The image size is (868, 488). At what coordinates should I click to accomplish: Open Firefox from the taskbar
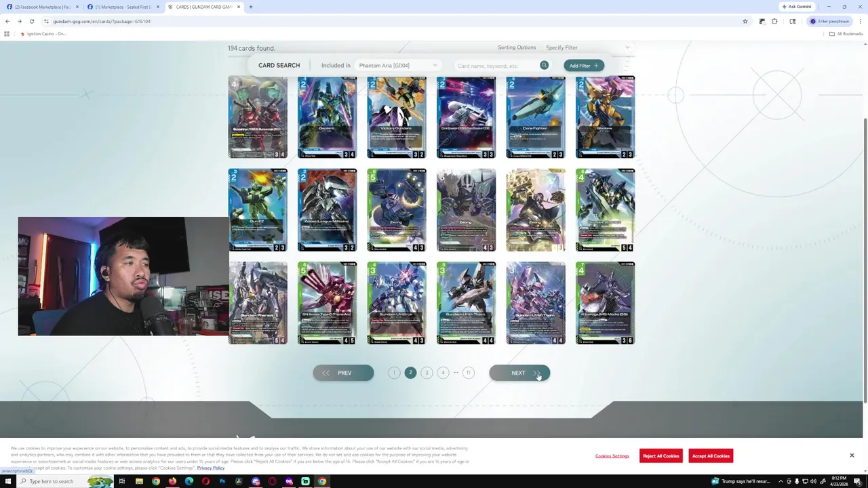click(172, 481)
